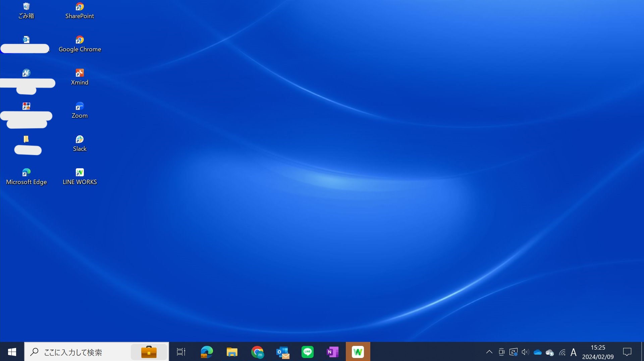Open Task View from the taskbar
This screenshot has width=644, height=361.
click(x=181, y=352)
